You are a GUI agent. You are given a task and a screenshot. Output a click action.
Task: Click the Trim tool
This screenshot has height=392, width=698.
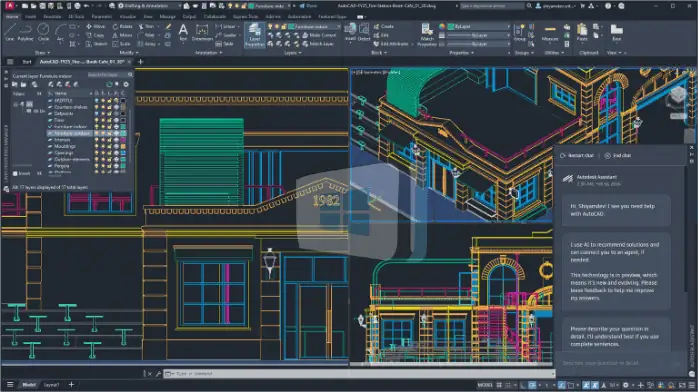[x=147, y=27]
